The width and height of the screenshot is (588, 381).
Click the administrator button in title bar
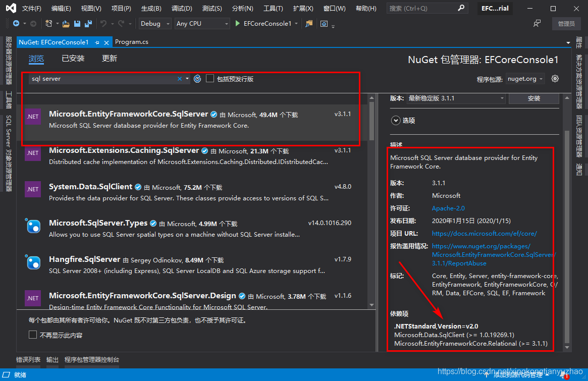(566, 24)
